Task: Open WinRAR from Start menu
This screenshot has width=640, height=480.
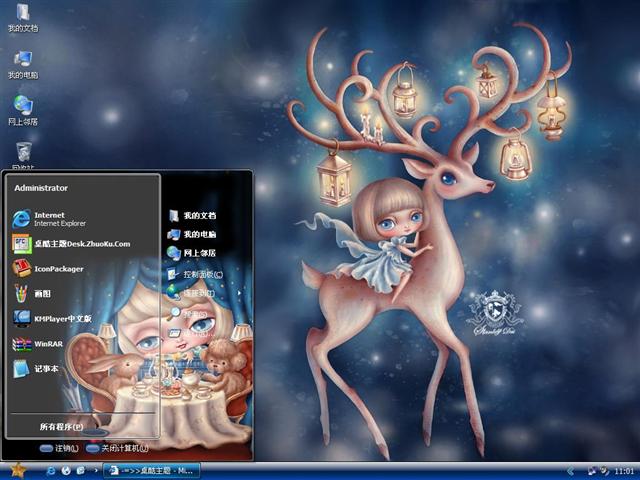Action: point(38,344)
